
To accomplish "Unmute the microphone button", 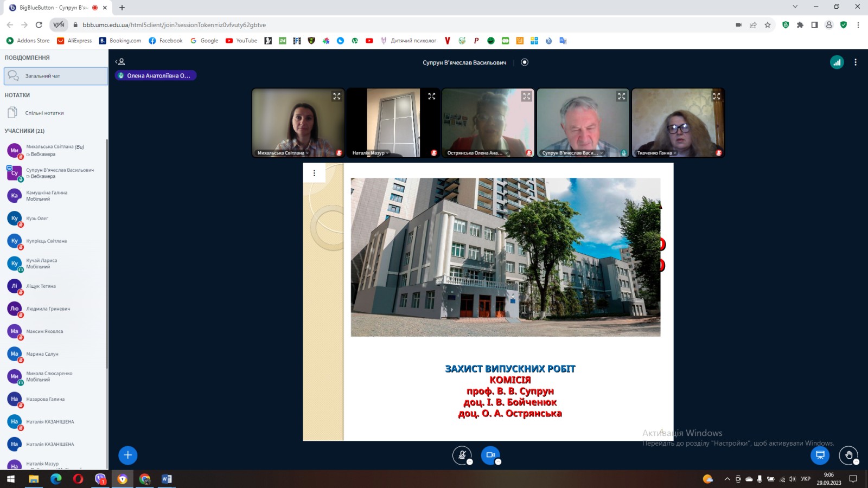I will tap(462, 455).
